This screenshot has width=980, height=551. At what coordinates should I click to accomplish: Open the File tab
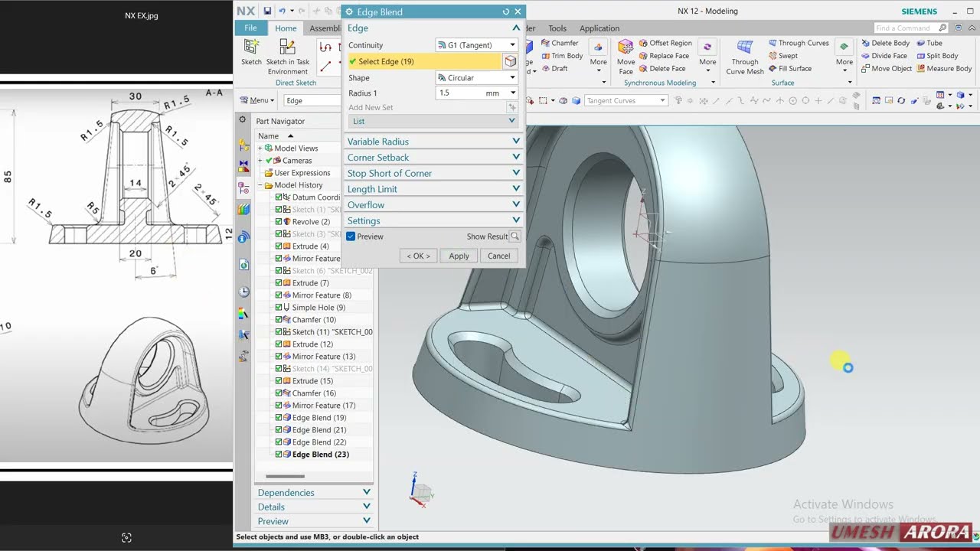coord(250,28)
